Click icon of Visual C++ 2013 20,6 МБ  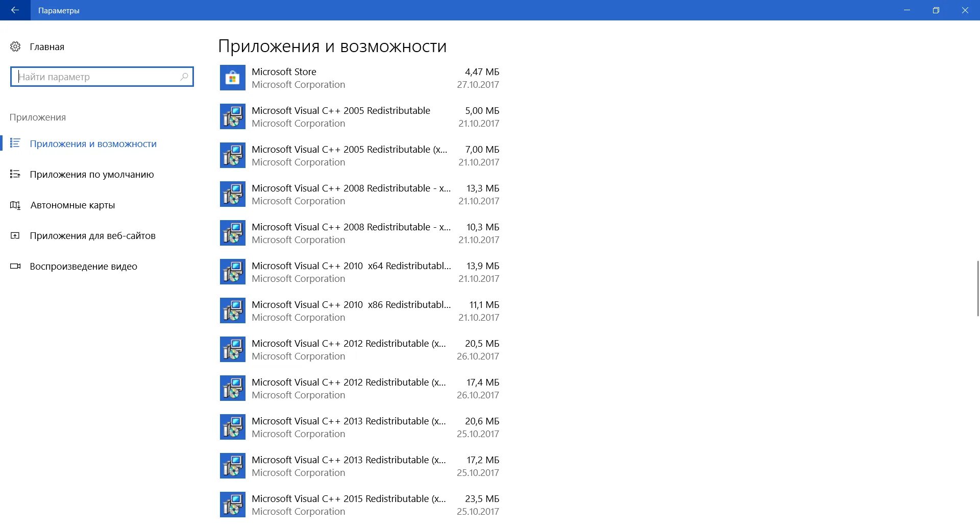(x=233, y=427)
